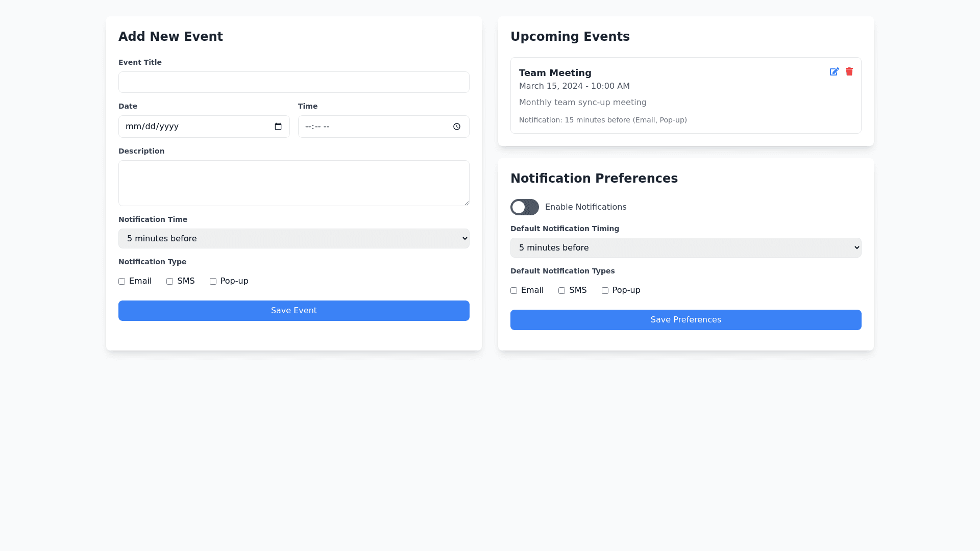980x551 pixels.
Task: Click the edit icon for Team Meeting
Action: pos(834,72)
